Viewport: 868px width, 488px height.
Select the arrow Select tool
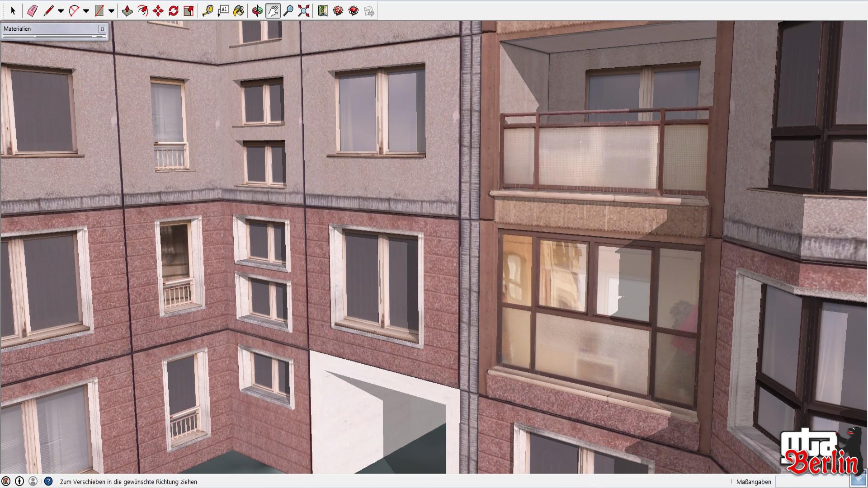tap(13, 11)
